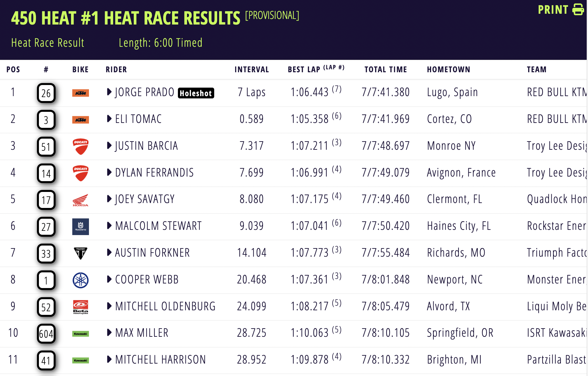Click Austin Forkner's Triumph bike logo
Image resolution: width=588 pixels, height=376 pixels.
click(x=80, y=253)
